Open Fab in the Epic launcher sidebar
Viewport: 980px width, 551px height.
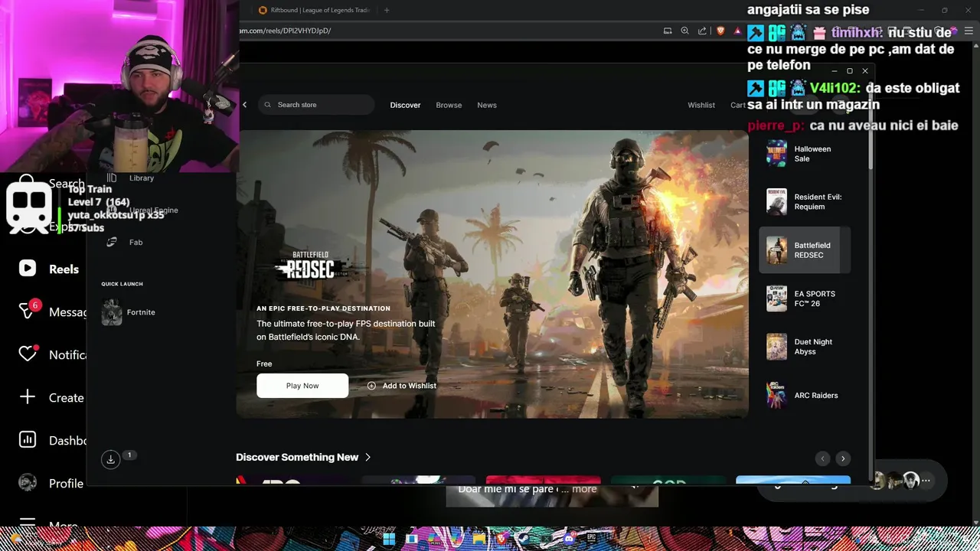click(126, 242)
